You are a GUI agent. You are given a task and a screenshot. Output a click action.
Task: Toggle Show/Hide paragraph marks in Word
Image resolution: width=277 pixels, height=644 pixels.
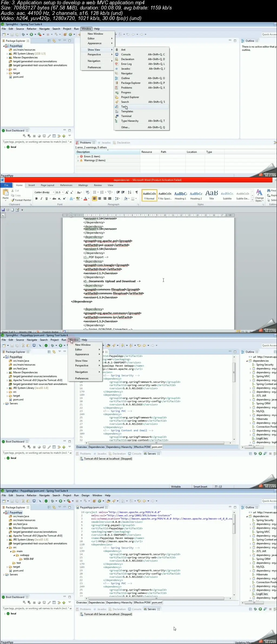137,192
